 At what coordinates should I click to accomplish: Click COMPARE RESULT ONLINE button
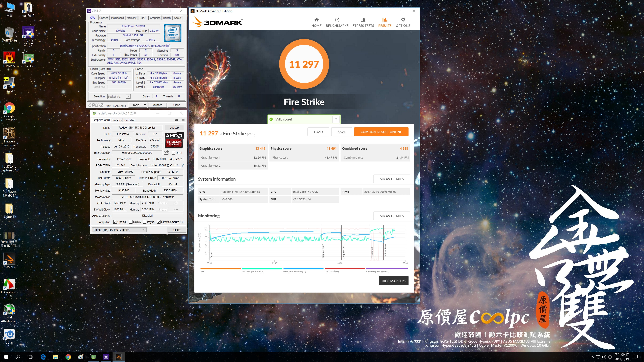(x=381, y=132)
